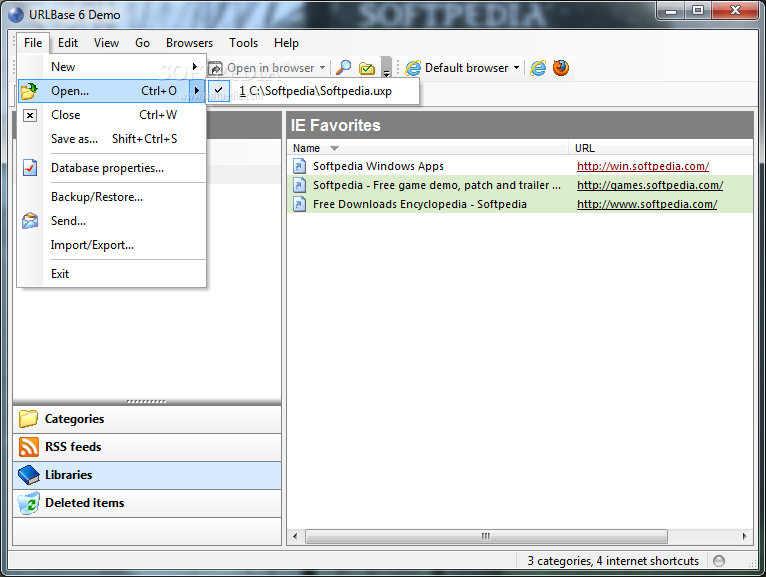Click shortcut icon of Free Downloads Encyclopedia
Viewport: 766px width, 577px height.
click(299, 204)
